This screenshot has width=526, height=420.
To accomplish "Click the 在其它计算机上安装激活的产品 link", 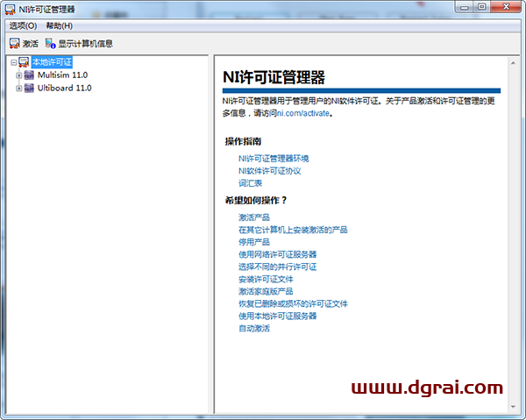I will [x=293, y=230].
